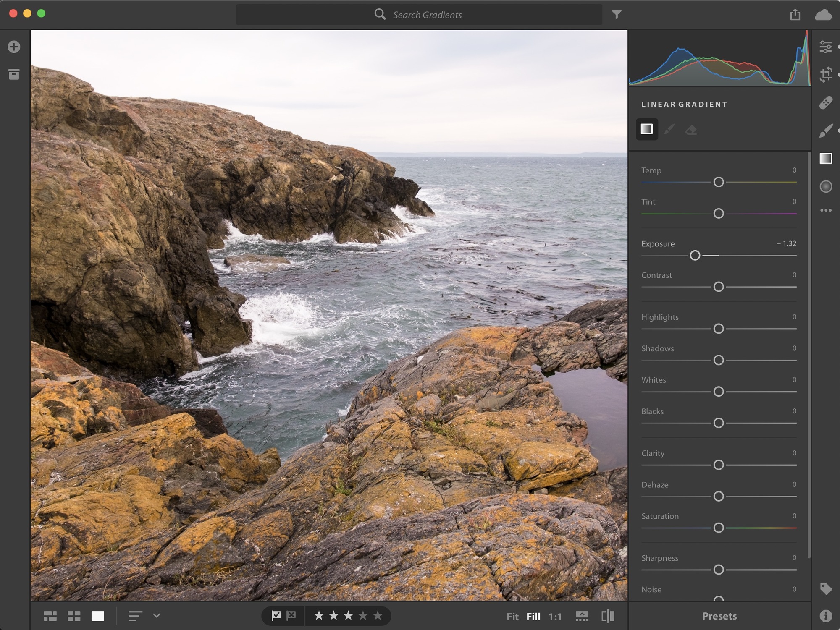This screenshot has width=840, height=630.
Task: Click the Dehaze slider handle
Action: click(x=719, y=496)
